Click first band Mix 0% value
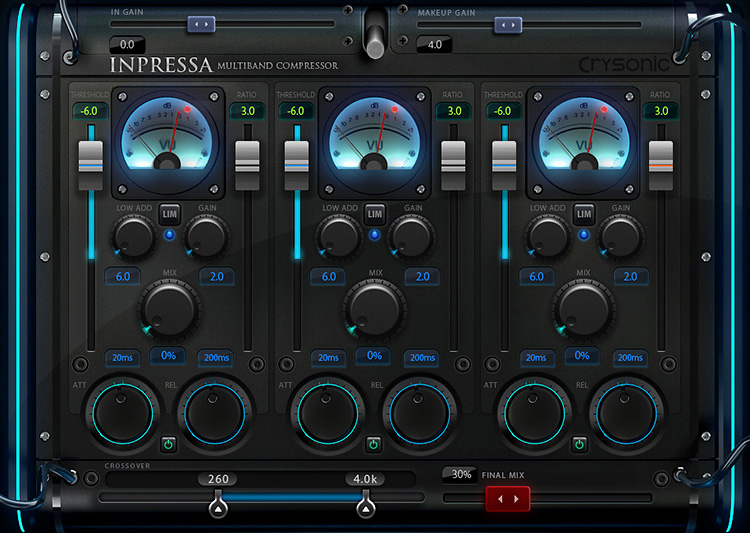The image size is (750, 533). [x=168, y=355]
